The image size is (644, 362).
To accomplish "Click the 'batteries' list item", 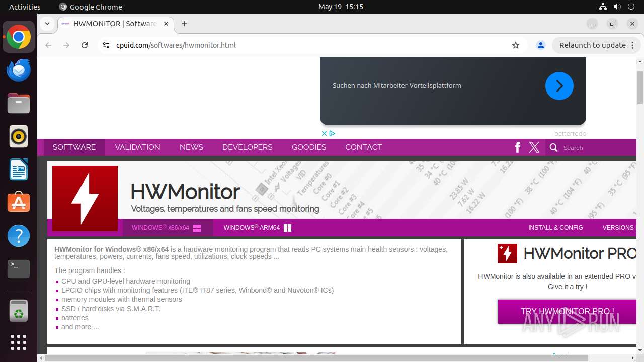I will pos(75,318).
